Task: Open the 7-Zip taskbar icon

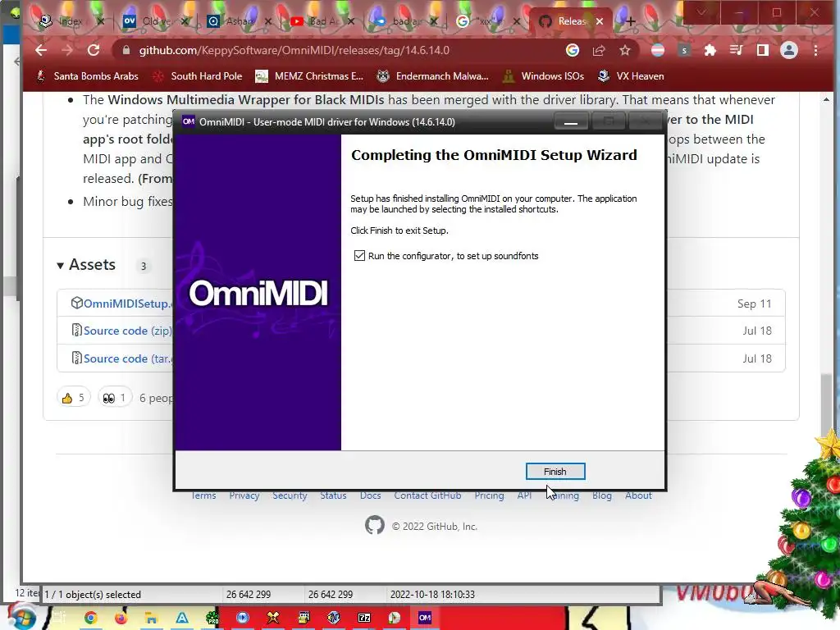Action: pyautogui.click(x=364, y=619)
